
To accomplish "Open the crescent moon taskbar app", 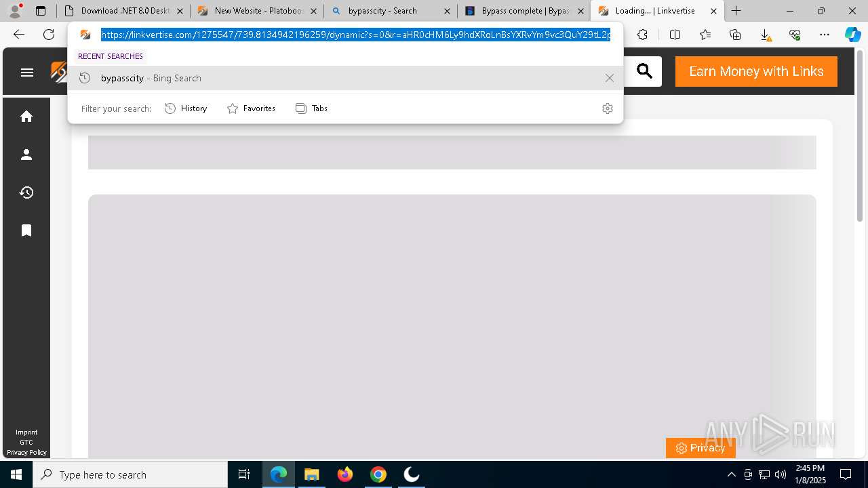I will 411,474.
